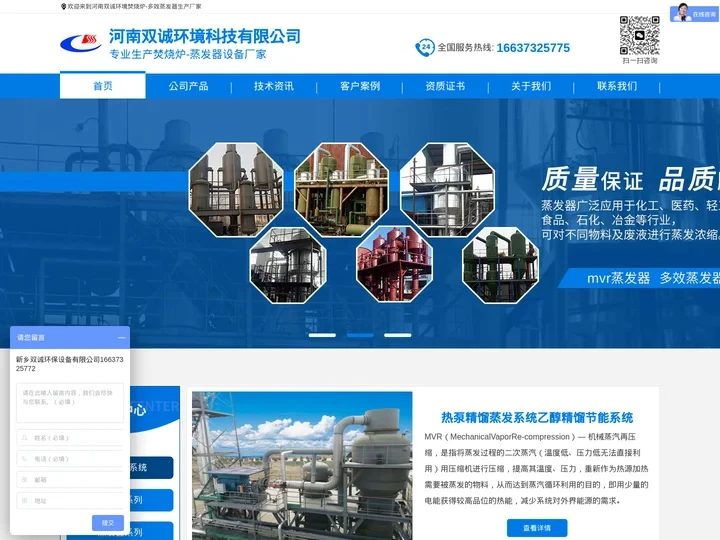
Task: Click the mvr蒸发器 banner label
Action: coord(619,278)
